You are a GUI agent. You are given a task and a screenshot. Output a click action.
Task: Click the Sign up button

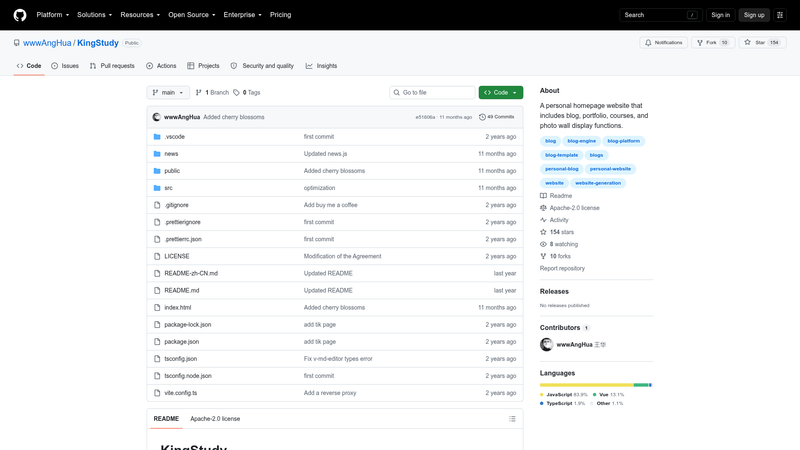754,15
